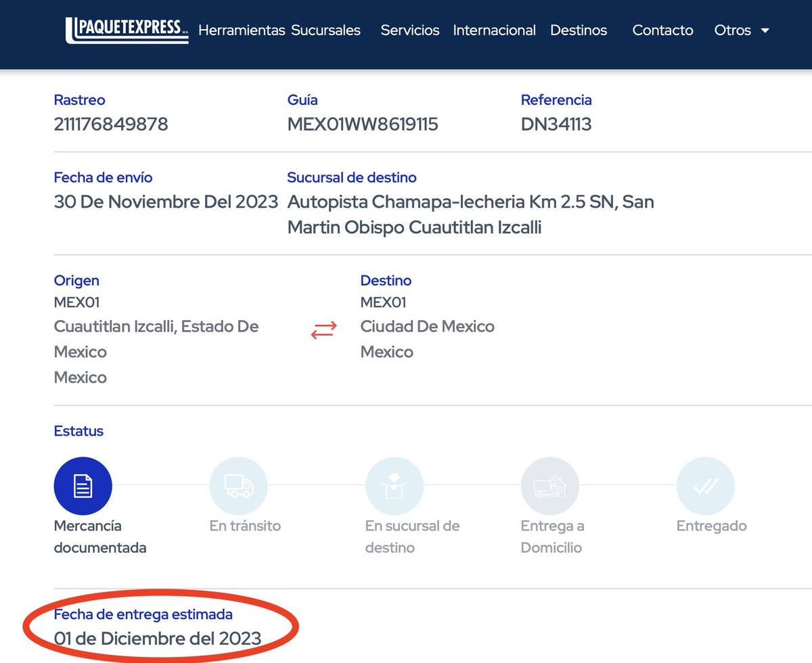Click the Rastreo label
812x663 pixels.
79,100
